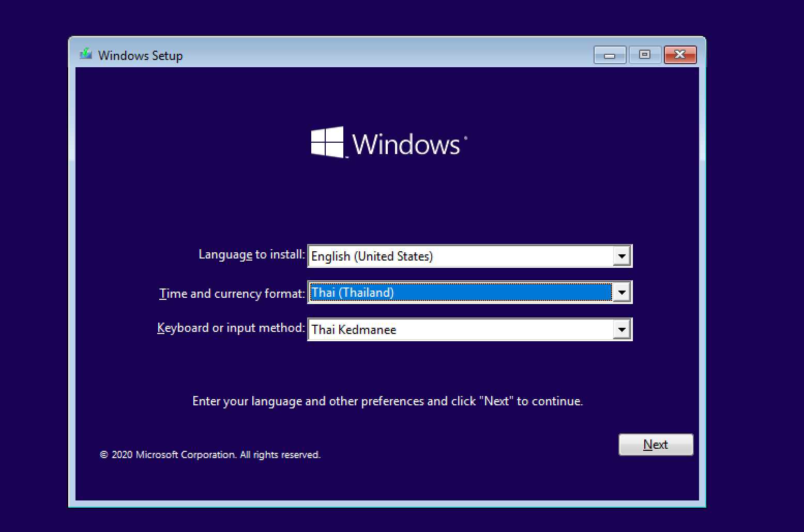Click the Windows Setup title bar icon
The width and height of the screenshot is (804, 532).
86,54
